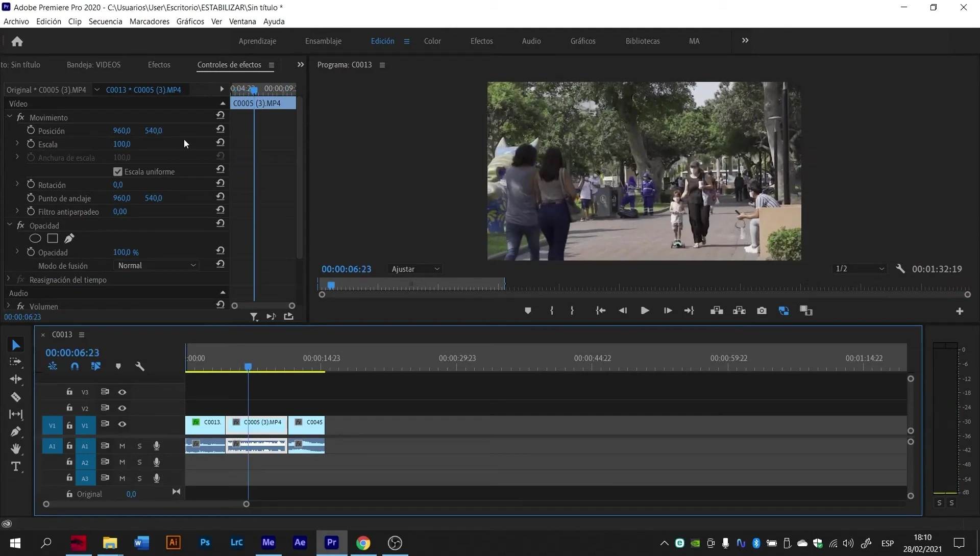Mark In point in Program monitor
The image size is (980, 556).
552,311
